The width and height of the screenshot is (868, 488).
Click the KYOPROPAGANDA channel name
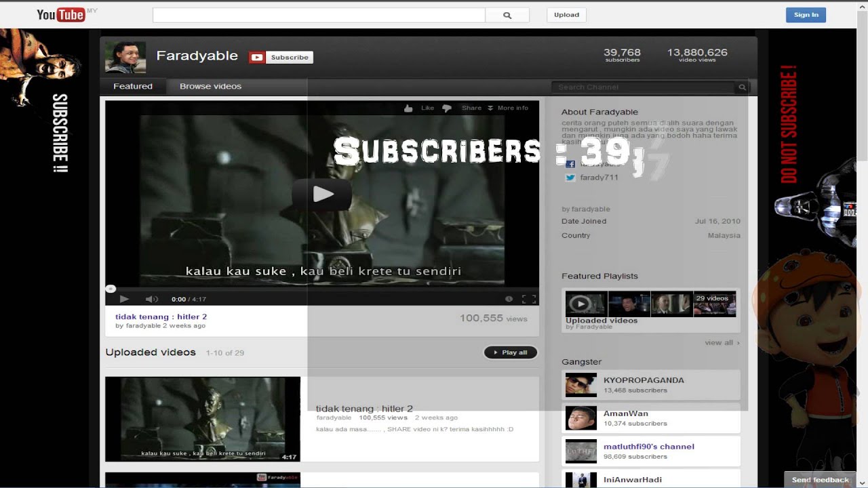(x=644, y=380)
